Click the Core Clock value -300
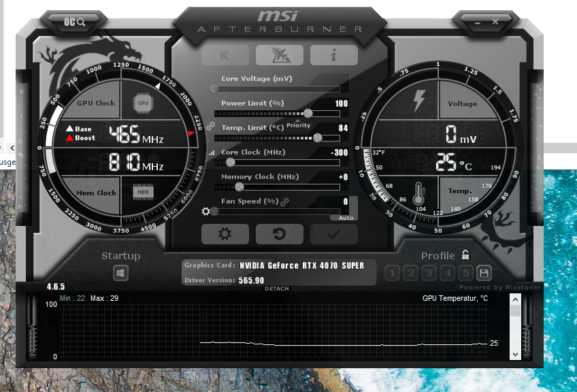The image size is (577, 392). [340, 152]
